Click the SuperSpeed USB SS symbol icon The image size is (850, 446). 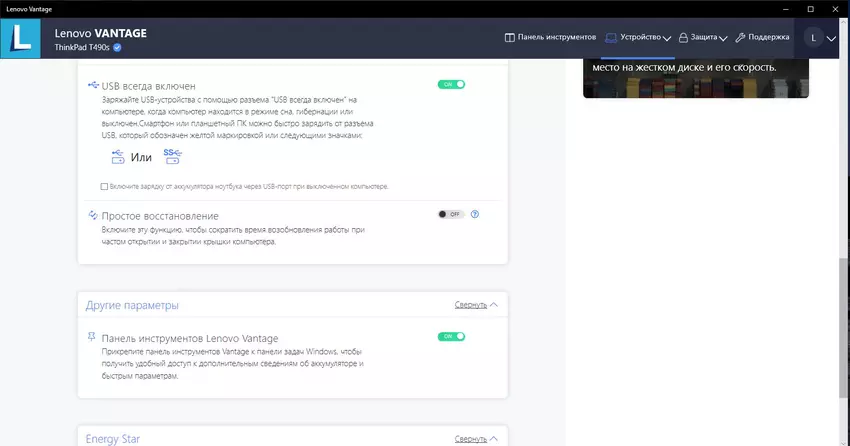(172, 156)
